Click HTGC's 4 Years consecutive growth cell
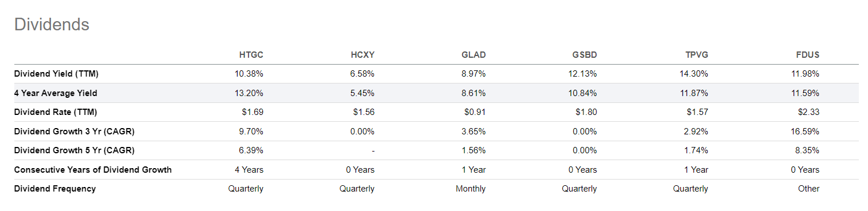This screenshot has height=211, width=868. pyautogui.click(x=248, y=170)
